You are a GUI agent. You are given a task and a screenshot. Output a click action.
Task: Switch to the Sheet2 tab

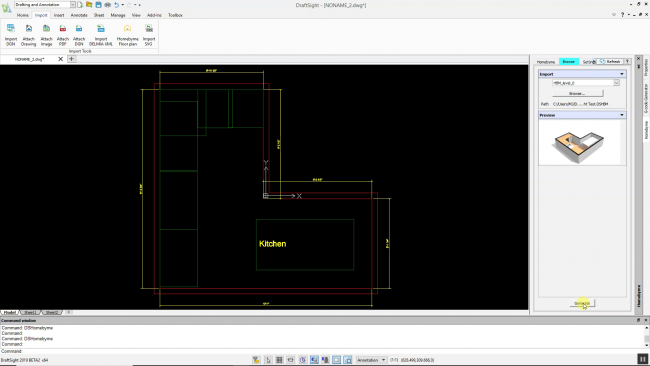pos(52,312)
